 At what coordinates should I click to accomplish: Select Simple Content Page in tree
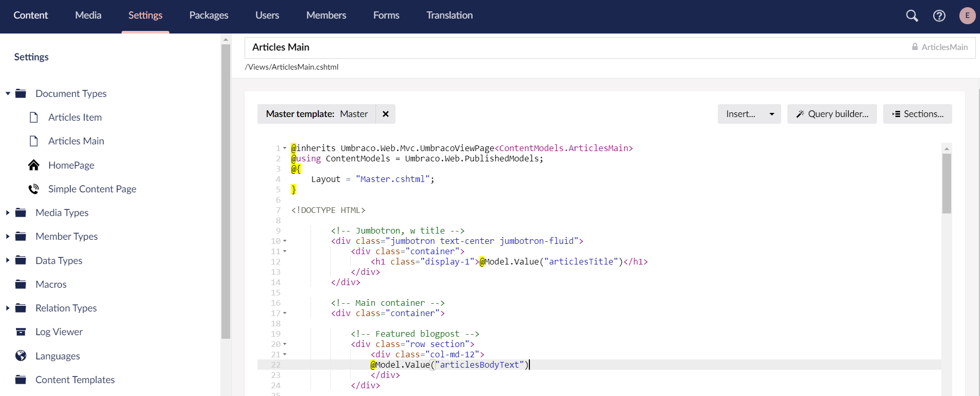pos(92,189)
